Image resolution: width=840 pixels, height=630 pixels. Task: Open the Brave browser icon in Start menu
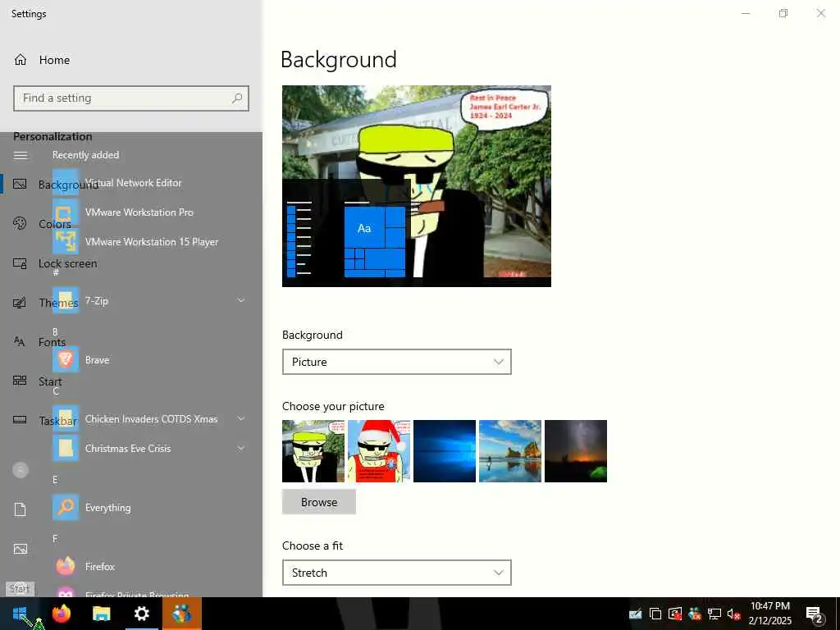click(66, 360)
